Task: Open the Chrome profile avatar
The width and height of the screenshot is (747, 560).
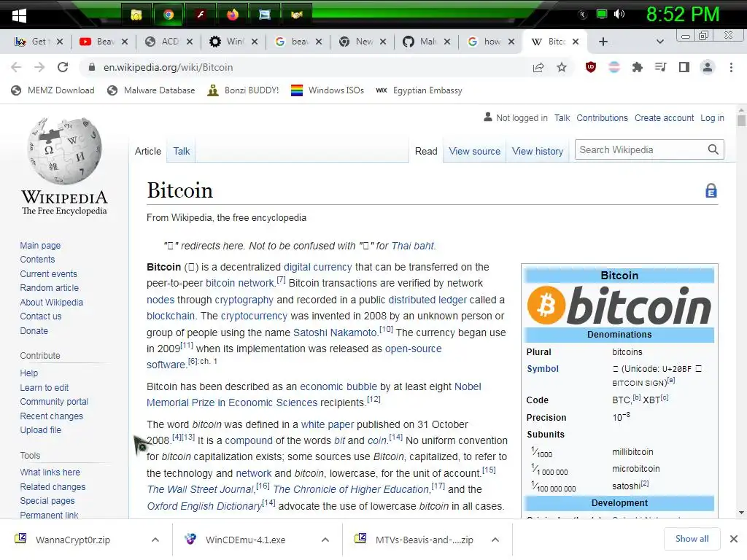Action: (x=708, y=67)
